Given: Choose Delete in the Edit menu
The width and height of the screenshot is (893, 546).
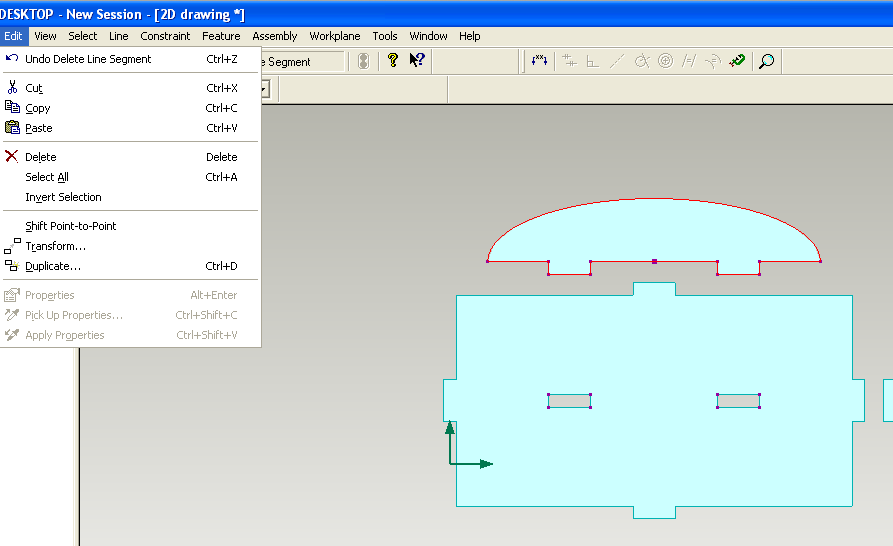Looking at the screenshot, I should tap(130, 157).
